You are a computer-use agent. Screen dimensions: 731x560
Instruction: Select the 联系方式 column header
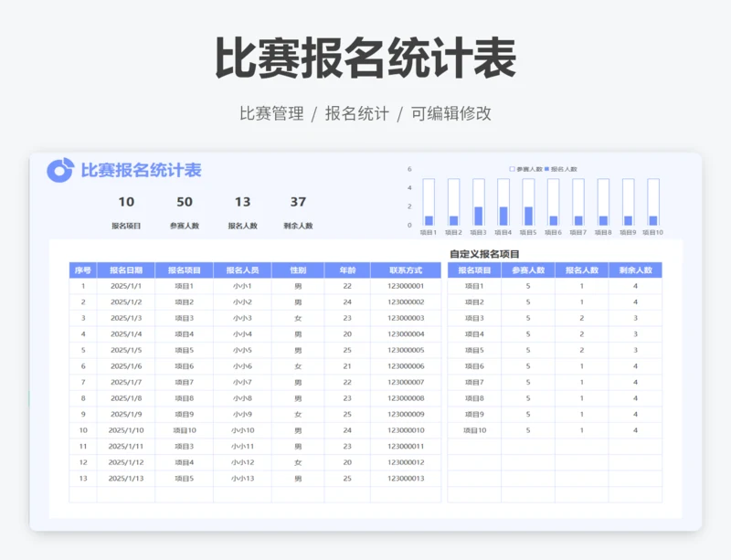pos(406,270)
